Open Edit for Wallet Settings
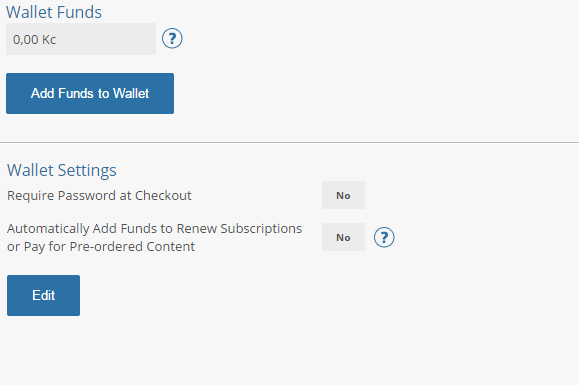579x385 pixels. tap(43, 295)
